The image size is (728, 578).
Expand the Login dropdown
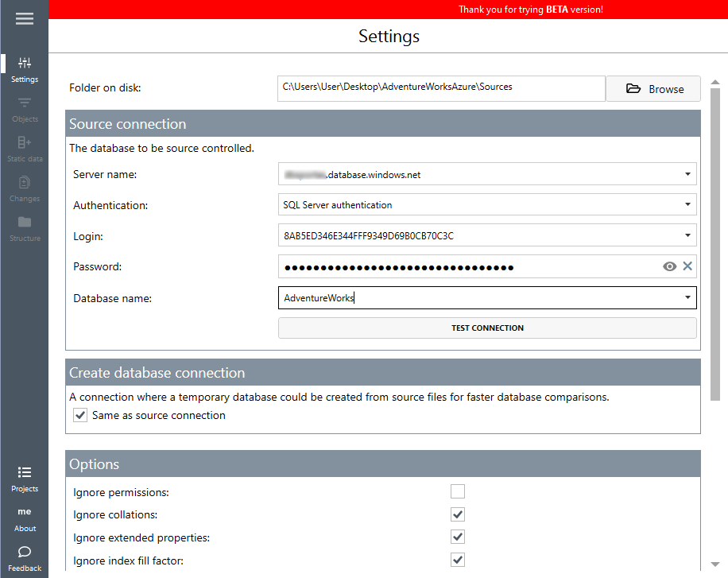687,236
